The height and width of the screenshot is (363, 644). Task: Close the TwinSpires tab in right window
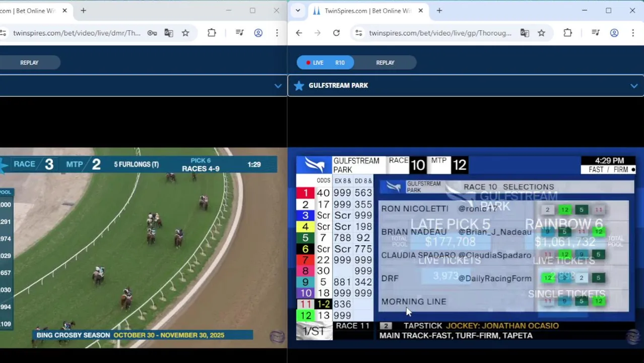[x=420, y=11]
